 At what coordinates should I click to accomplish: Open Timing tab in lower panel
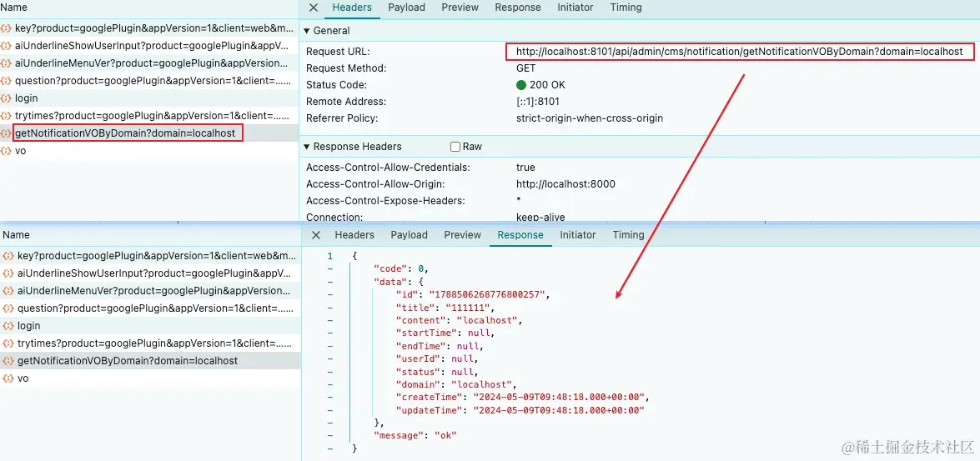pos(628,235)
